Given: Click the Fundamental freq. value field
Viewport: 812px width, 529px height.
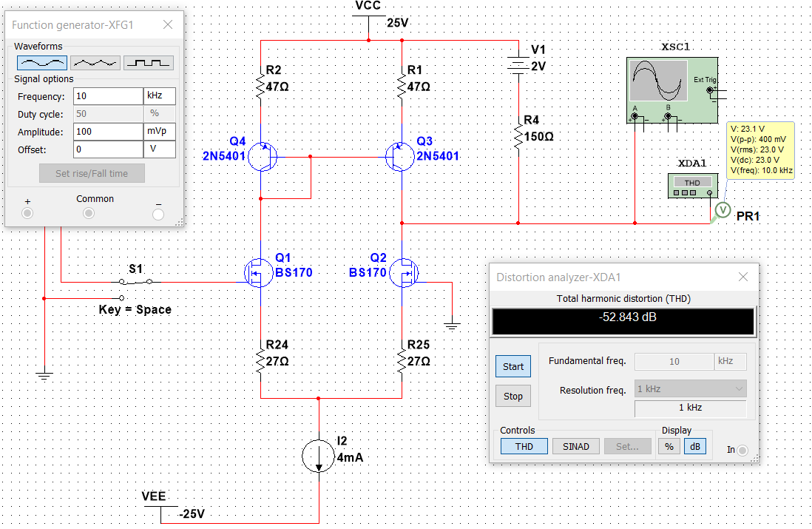Looking at the screenshot, I should (x=674, y=361).
